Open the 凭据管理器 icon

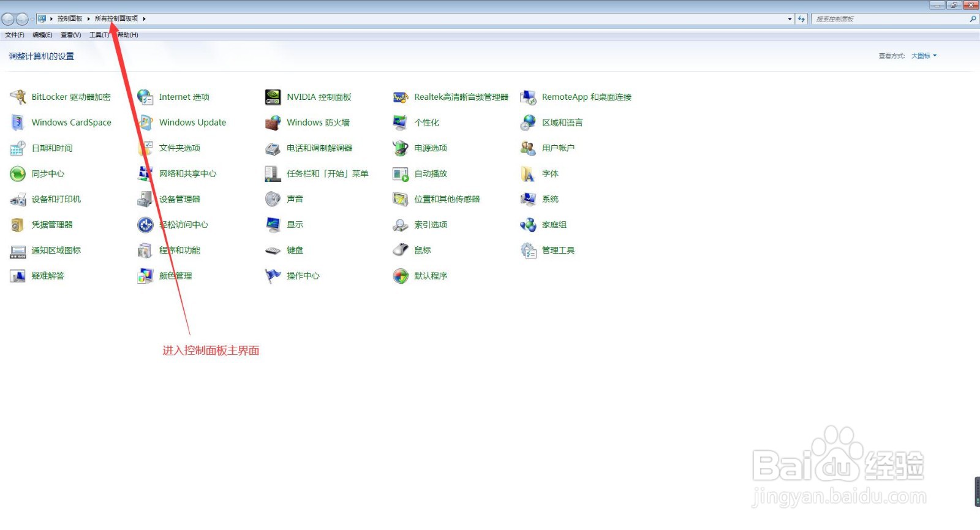(x=18, y=225)
